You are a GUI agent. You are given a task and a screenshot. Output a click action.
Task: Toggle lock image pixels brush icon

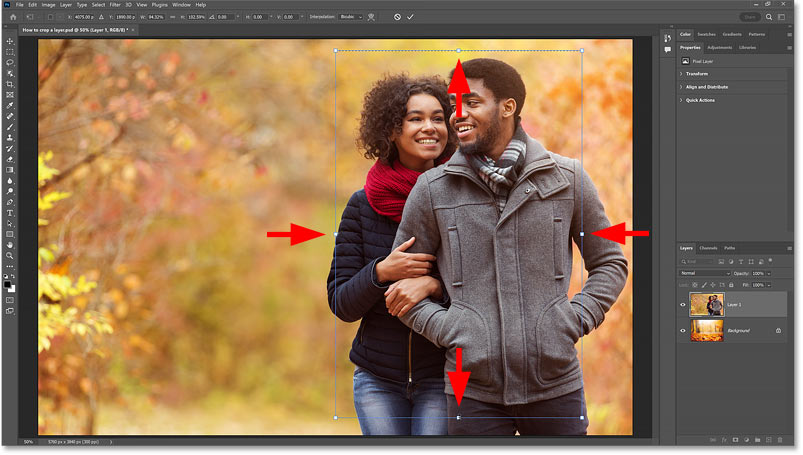[704, 285]
